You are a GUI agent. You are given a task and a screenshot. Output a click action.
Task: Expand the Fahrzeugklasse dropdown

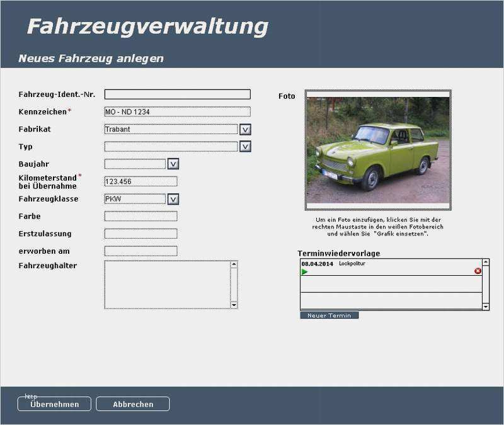tap(173, 199)
